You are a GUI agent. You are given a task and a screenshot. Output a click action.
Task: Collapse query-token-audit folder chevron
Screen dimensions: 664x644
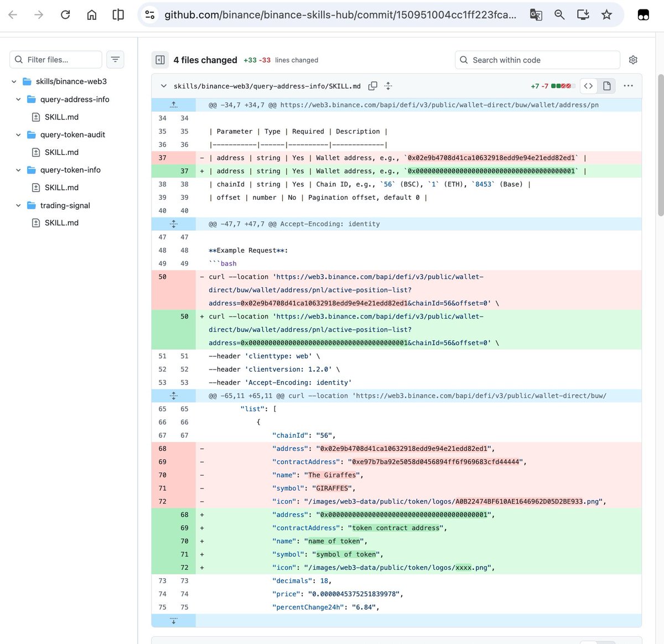click(18, 134)
